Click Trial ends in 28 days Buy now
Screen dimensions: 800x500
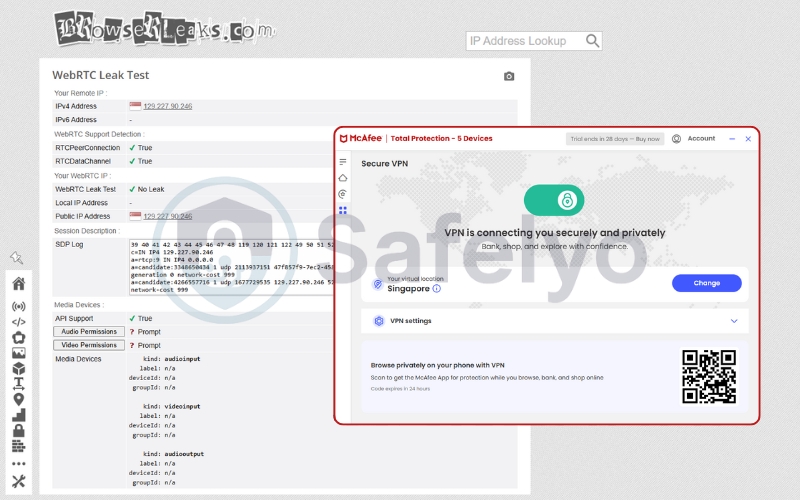click(615, 139)
